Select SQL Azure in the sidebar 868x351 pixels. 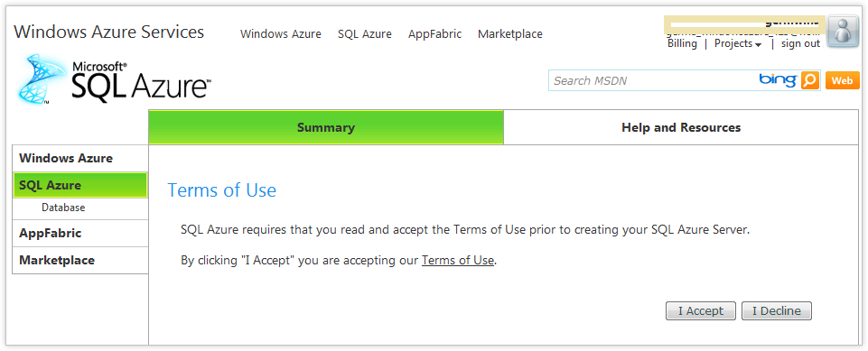[80, 185]
